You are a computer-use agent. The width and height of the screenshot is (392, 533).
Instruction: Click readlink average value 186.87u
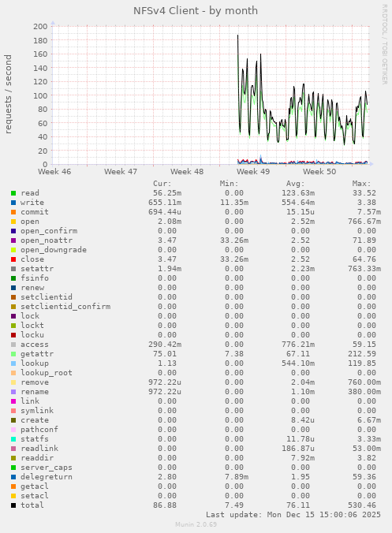click(298, 449)
